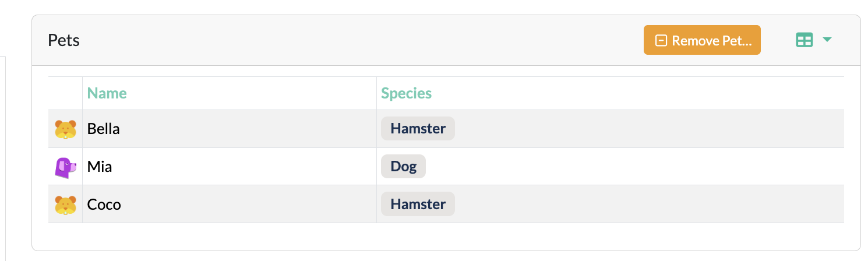Select the Bella pet name
The width and height of the screenshot is (868, 261).
pyautogui.click(x=103, y=129)
